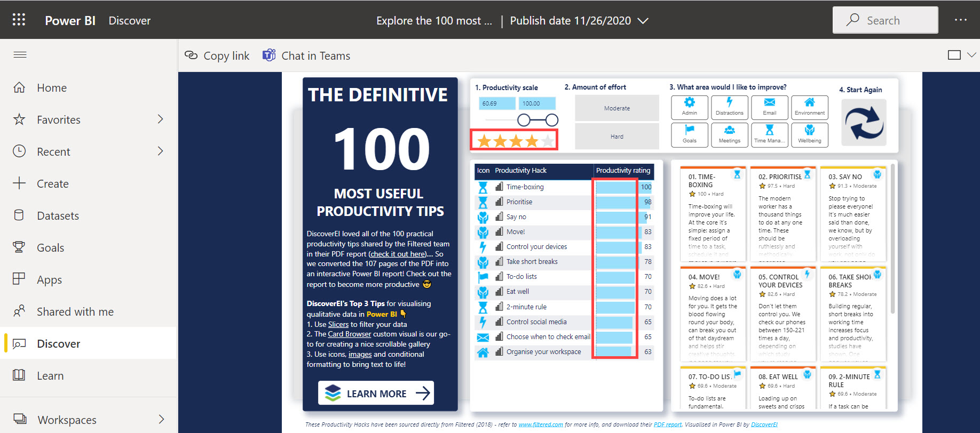Image resolution: width=980 pixels, height=433 pixels.
Task: Open the app launcher waffle icon
Action: coord(19,20)
